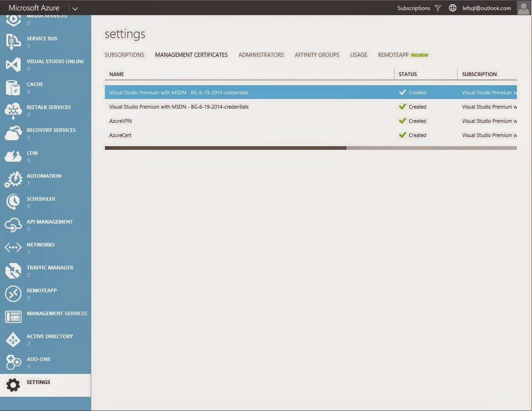Click the API Management cloud icon
Viewport: 532px width, 411px height.
pyautogui.click(x=13, y=225)
